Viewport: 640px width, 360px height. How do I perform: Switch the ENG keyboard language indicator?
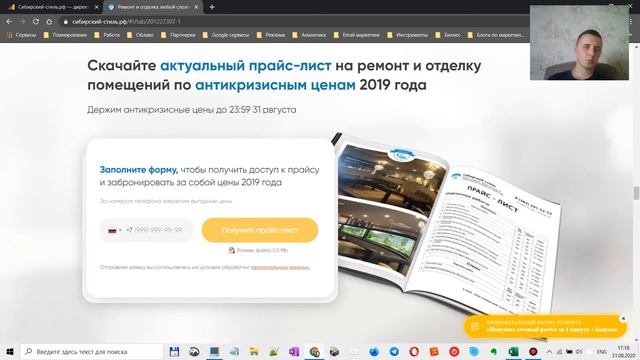[601, 351]
